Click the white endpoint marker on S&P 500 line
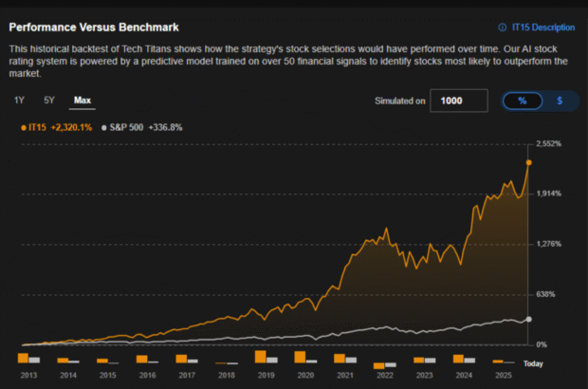The height and width of the screenshot is (389, 588). (528, 320)
